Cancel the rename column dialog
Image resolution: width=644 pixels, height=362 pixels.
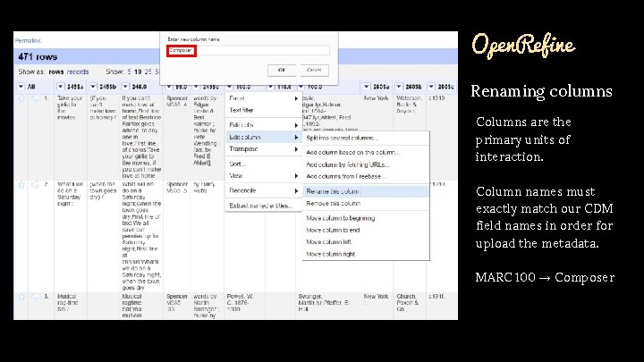tap(314, 71)
